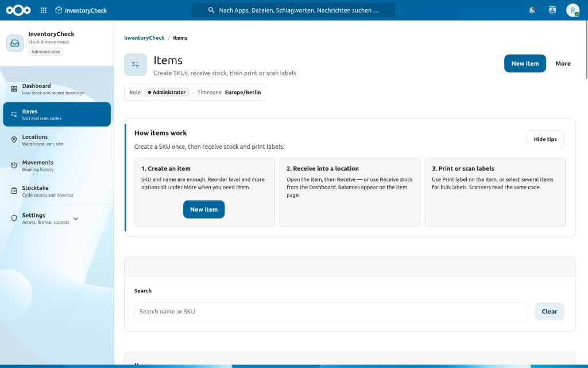Image resolution: width=588 pixels, height=368 pixels.
Task: Click the Nextcloud logo
Action: pyautogui.click(x=18, y=10)
